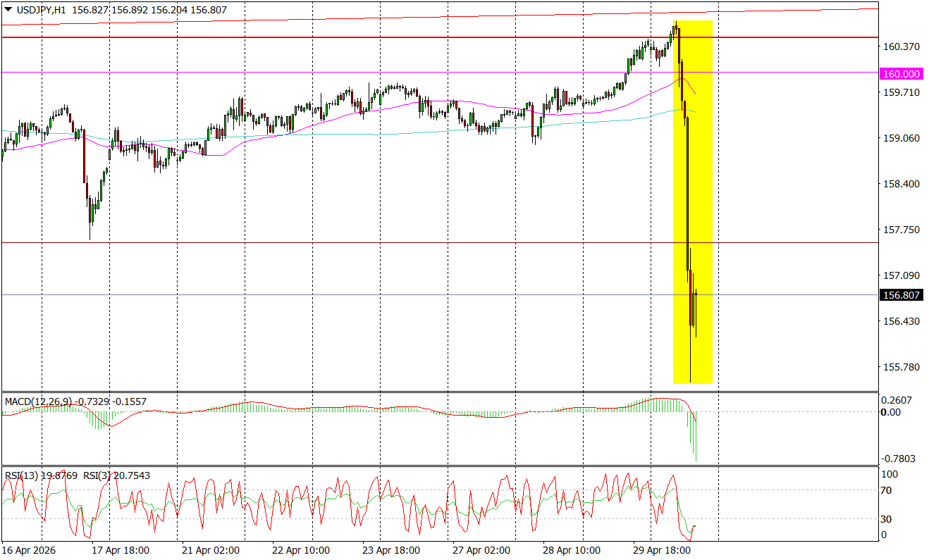Image resolution: width=929 pixels, height=560 pixels.
Task: Click the 16 Apr 2026 date label
Action: [28, 549]
